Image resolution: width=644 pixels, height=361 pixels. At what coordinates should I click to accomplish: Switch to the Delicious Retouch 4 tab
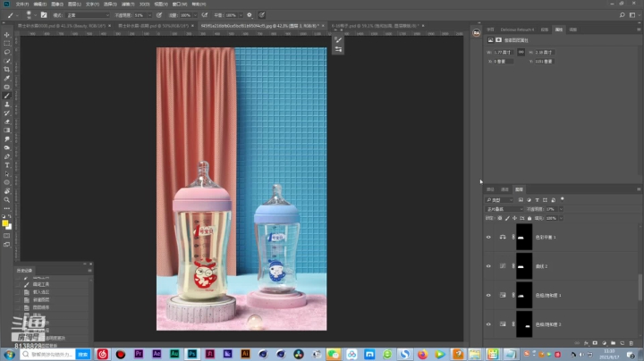click(517, 29)
